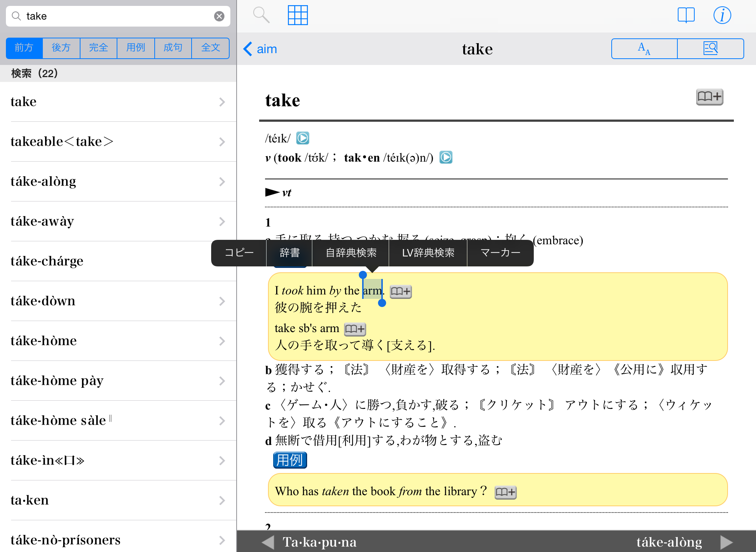The height and width of the screenshot is (552, 756).
Task: Choose コピー in selection popup menu
Action: (x=239, y=253)
